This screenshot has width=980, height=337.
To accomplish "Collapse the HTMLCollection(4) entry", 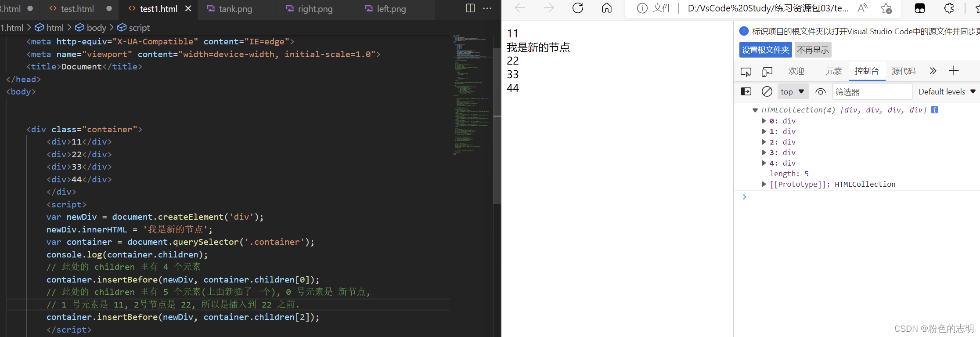I will tap(755, 110).
